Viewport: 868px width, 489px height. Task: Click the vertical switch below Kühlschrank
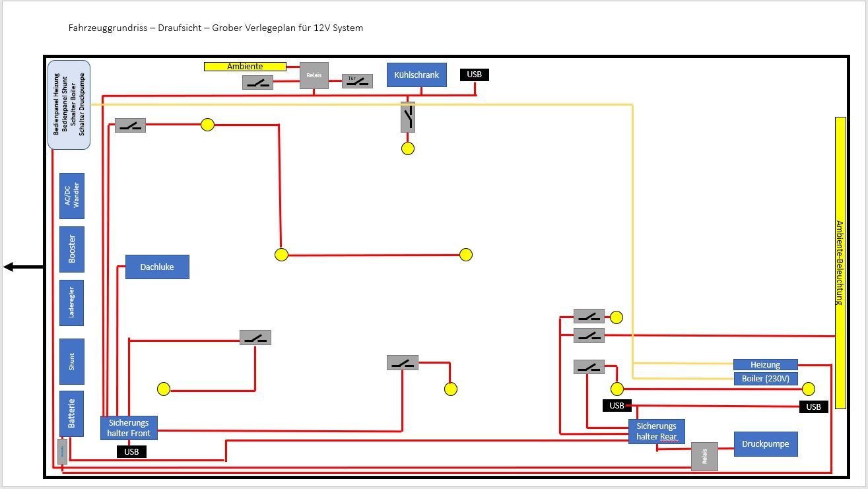pos(408,117)
